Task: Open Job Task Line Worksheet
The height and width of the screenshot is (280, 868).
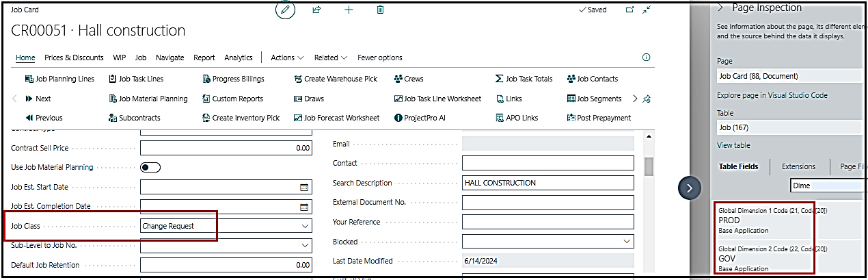Action: pos(437,99)
